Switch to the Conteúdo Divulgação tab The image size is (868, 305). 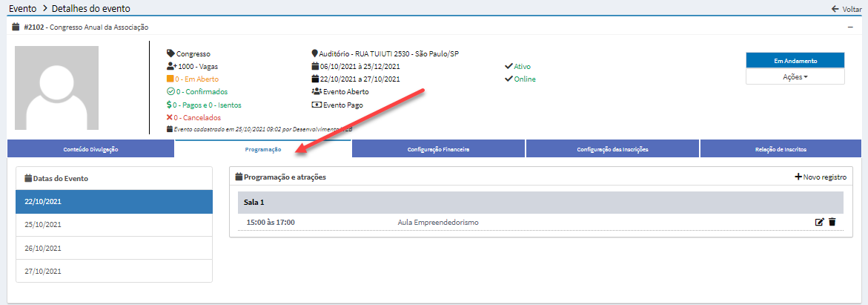coord(90,149)
